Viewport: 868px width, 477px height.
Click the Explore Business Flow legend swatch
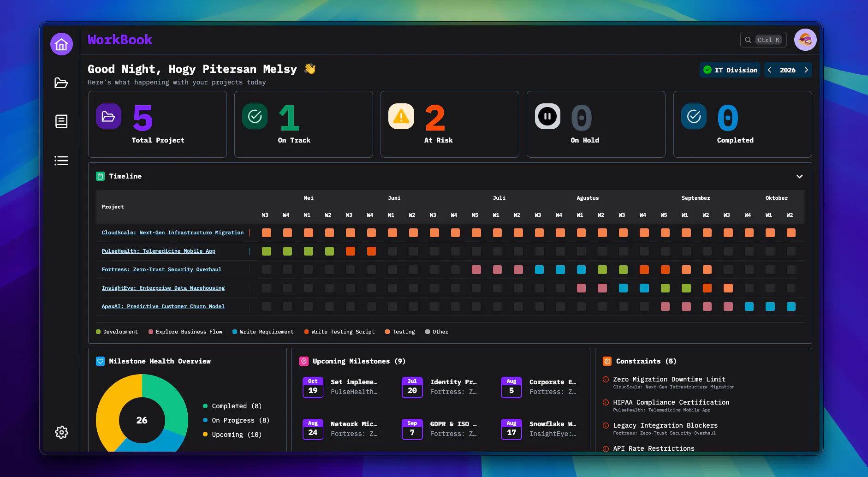point(151,332)
